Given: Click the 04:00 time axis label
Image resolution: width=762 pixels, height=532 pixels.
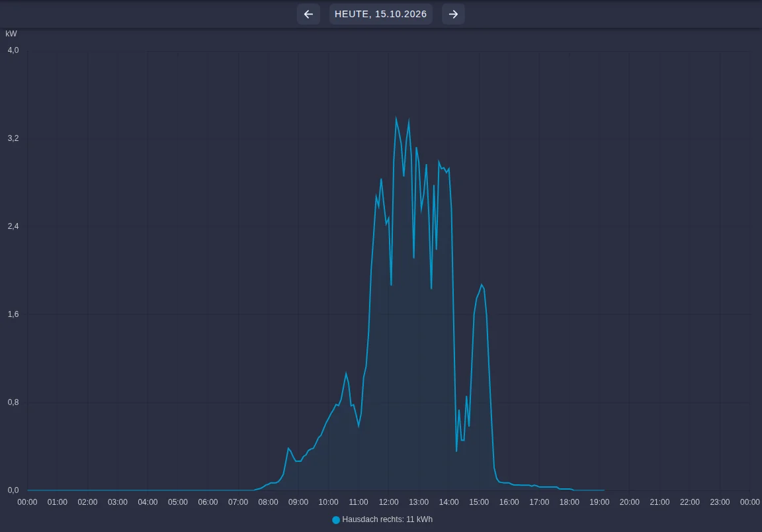Looking at the screenshot, I should pos(148,502).
